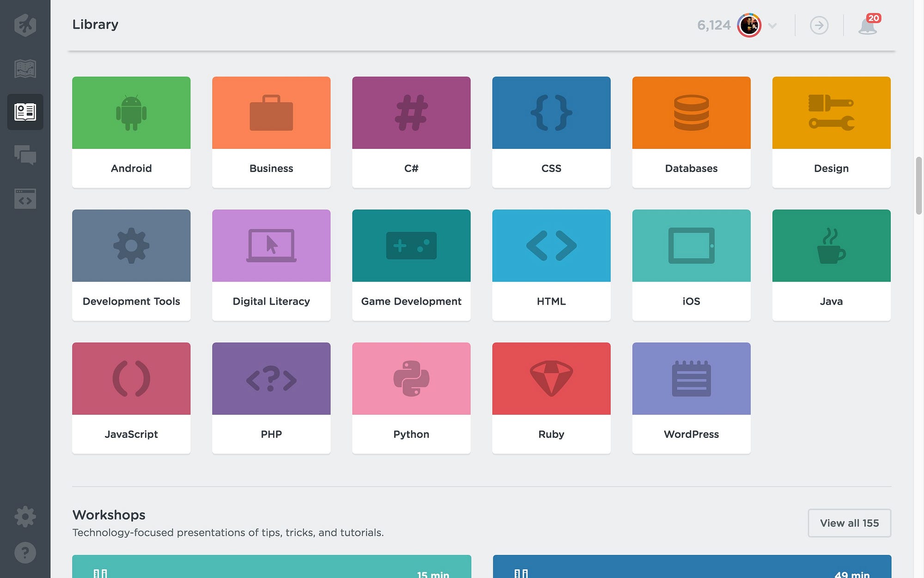Click the user avatar picture

749,25
